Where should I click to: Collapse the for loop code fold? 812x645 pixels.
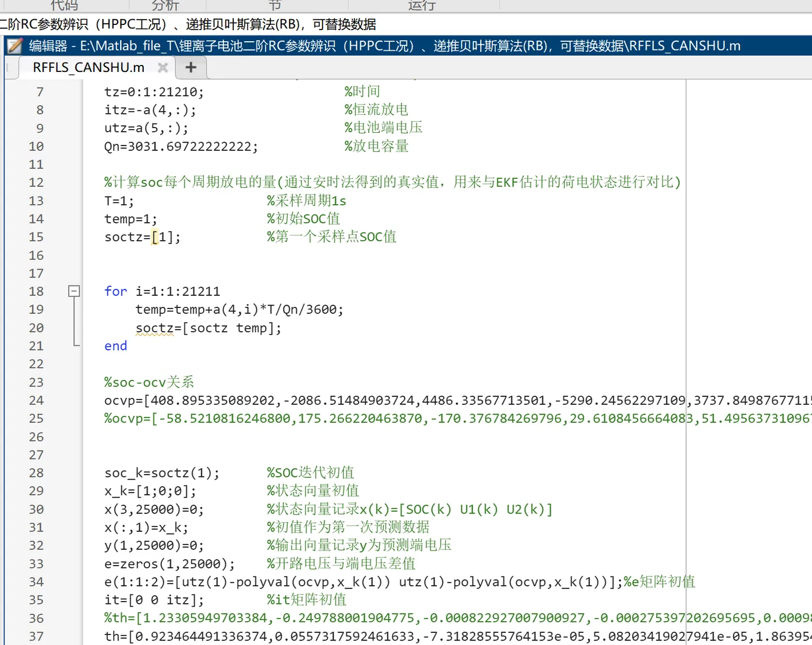pos(74,291)
